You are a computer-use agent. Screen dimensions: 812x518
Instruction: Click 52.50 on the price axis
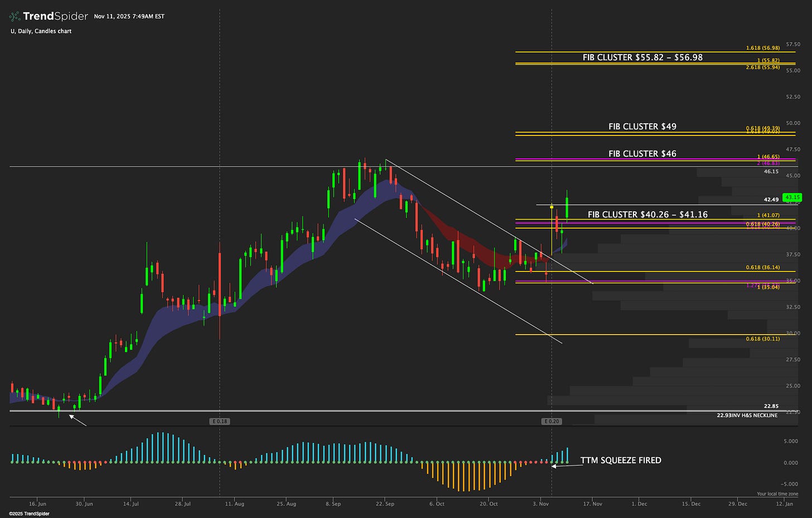[x=793, y=97]
